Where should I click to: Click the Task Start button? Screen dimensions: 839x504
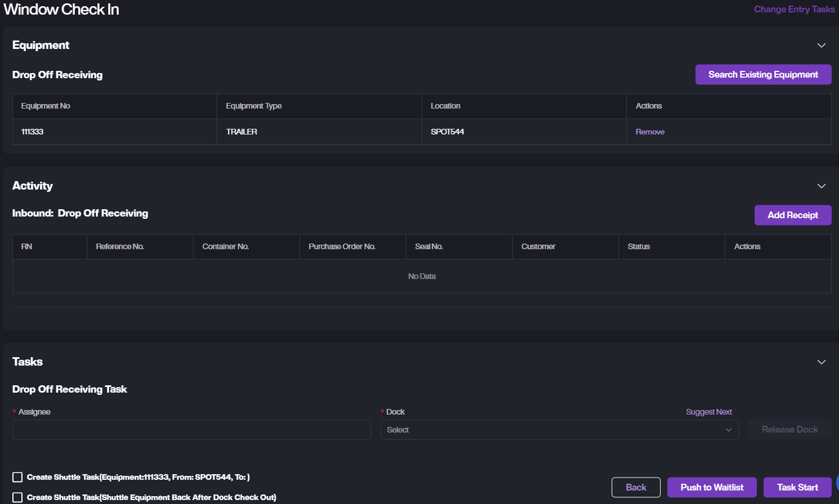point(797,487)
